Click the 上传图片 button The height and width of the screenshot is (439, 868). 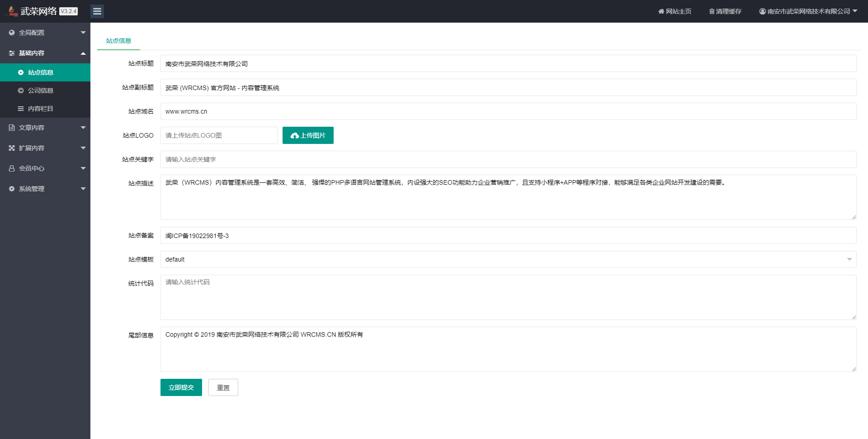pos(308,135)
